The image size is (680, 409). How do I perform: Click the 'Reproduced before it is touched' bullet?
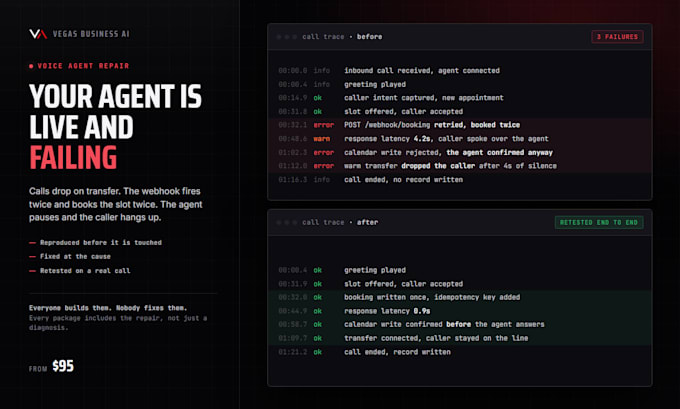pyautogui.click(x=95, y=242)
